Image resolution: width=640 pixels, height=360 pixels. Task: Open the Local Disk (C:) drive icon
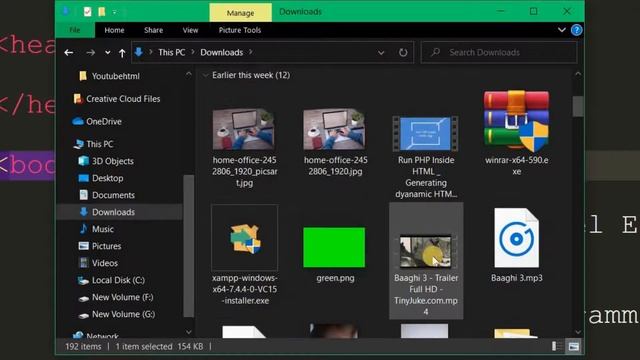(83, 280)
